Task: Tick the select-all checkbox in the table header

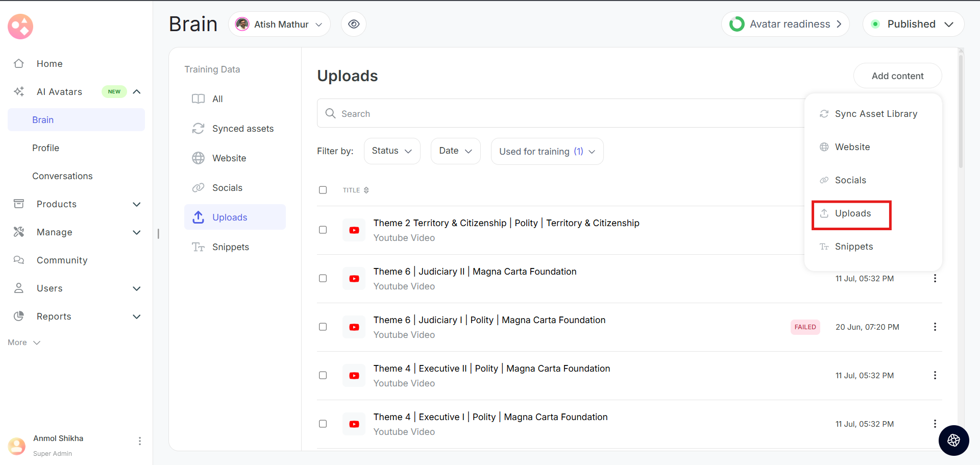Action: click(x=323, y=190)
